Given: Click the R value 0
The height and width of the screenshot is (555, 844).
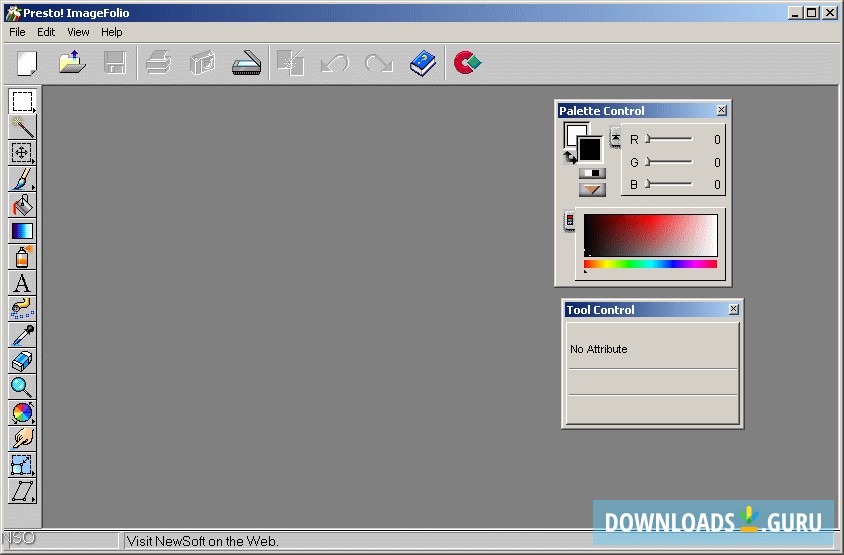Looking at the screenshot, I should pos(717,139).
